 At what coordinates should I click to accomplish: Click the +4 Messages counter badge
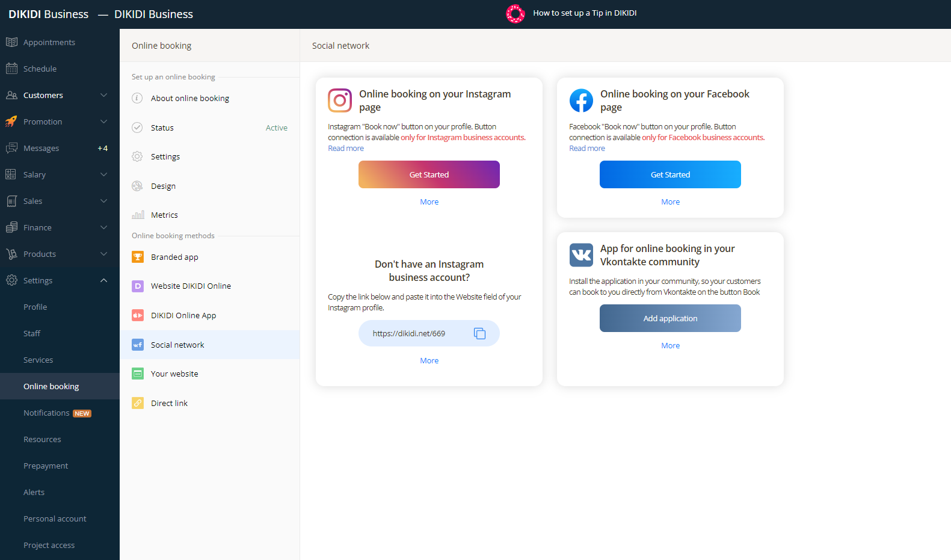pos(103,149)
